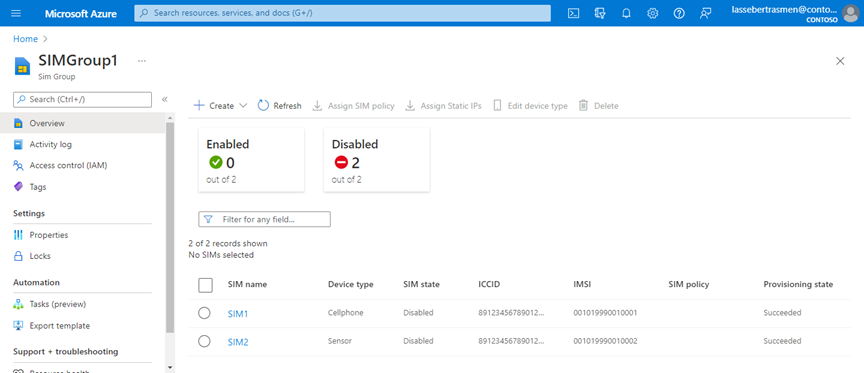
Task: Open the Azure portal hamburger menu
Action: (17, 13)
